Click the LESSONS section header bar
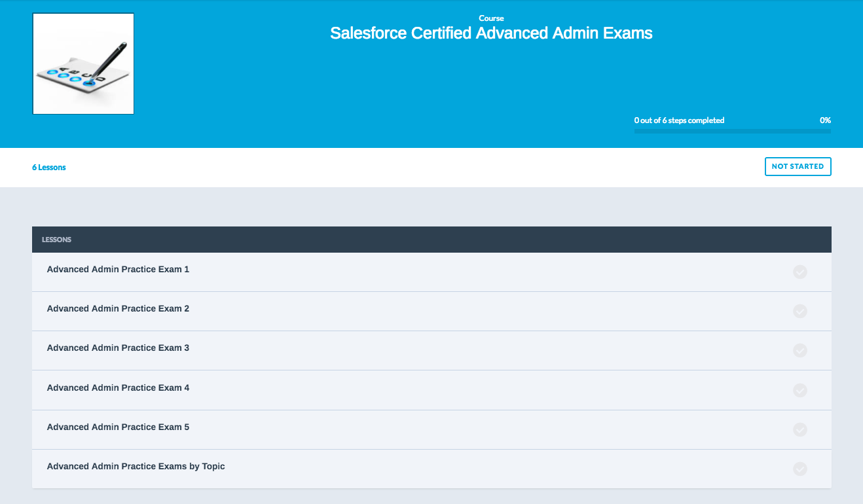The width and height of the screenshot is (863, 504). [x=432, y=240]
